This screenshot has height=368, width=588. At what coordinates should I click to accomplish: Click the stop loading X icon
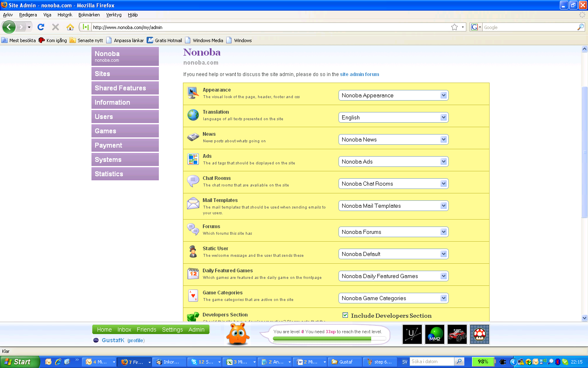56,27
